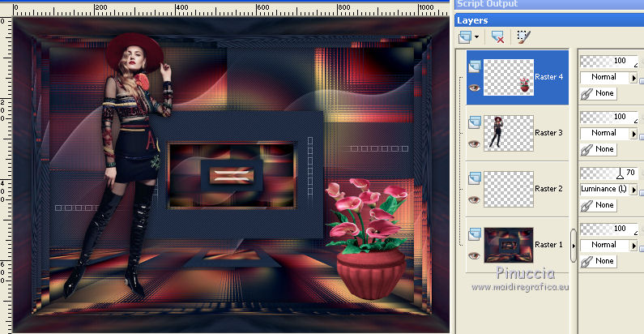Select the Raster 2 layer name

[x=548, y=189]
